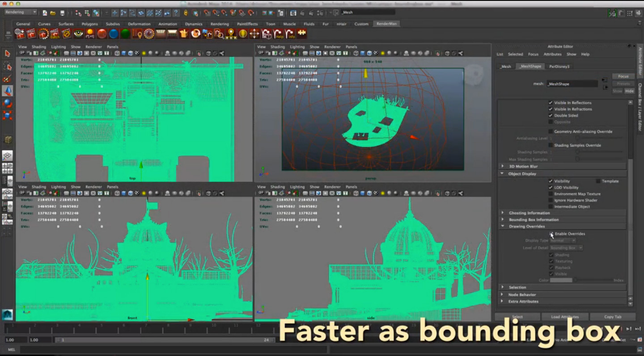Uncheck Double Sided checkbox
644x356 pixels.
[x=551, y=115]
